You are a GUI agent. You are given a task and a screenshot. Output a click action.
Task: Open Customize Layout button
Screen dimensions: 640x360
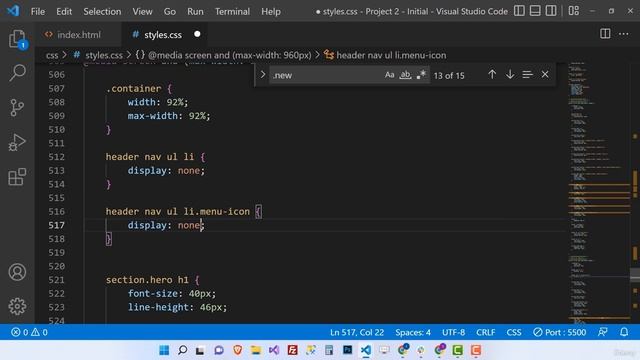[x=574, y=11]
